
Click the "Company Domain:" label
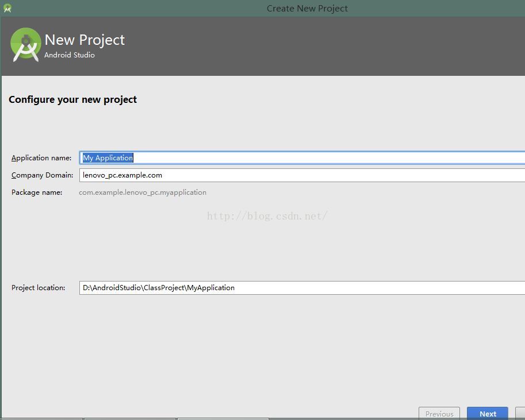(42, 175)
